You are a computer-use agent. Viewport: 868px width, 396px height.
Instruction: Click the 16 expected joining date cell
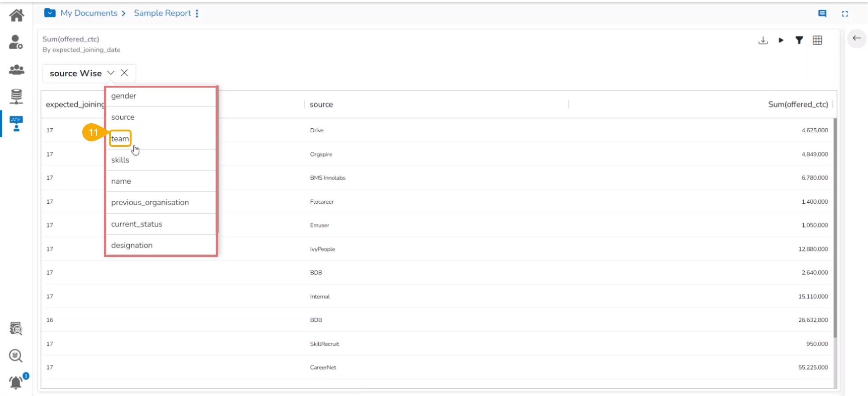tap(50, 320)
